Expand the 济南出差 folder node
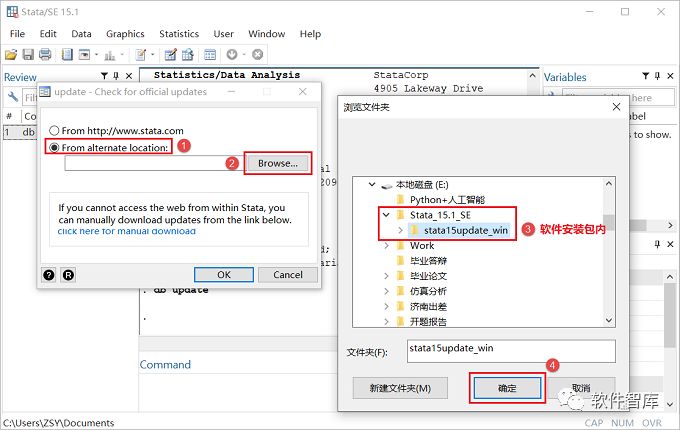The image size is (680, 430). pos(386,306)
